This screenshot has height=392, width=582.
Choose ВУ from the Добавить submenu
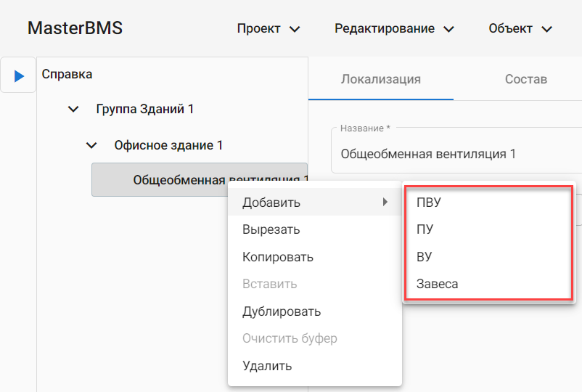click(x=425, y=257)
